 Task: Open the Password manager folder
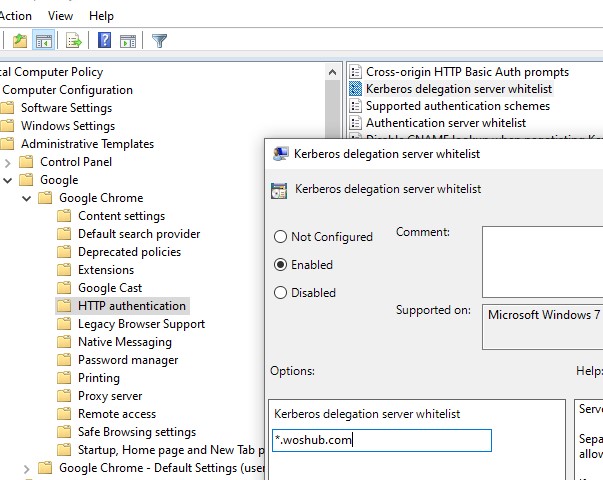(x=127, y=360)
